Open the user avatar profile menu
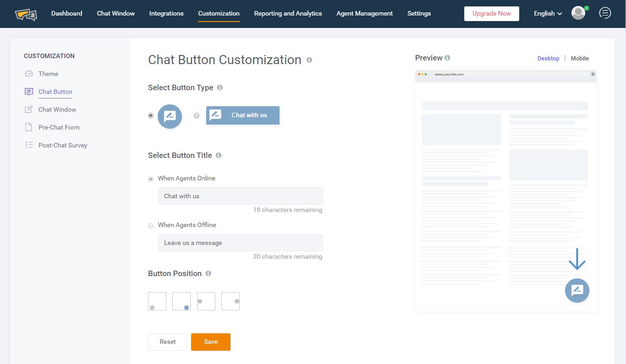This screenshot has height=364, width=626. 578,13
